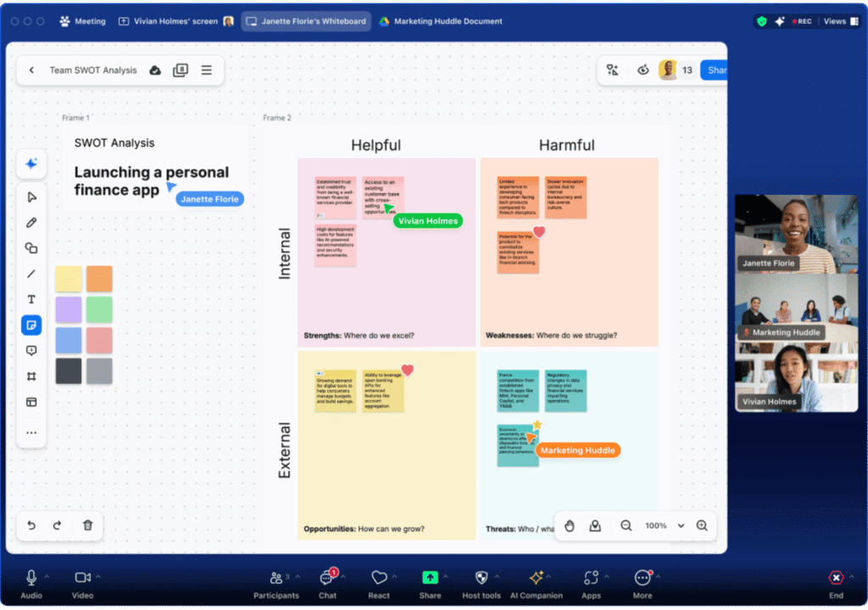Pick the purple sticky note color swatch

pos(69,309)
